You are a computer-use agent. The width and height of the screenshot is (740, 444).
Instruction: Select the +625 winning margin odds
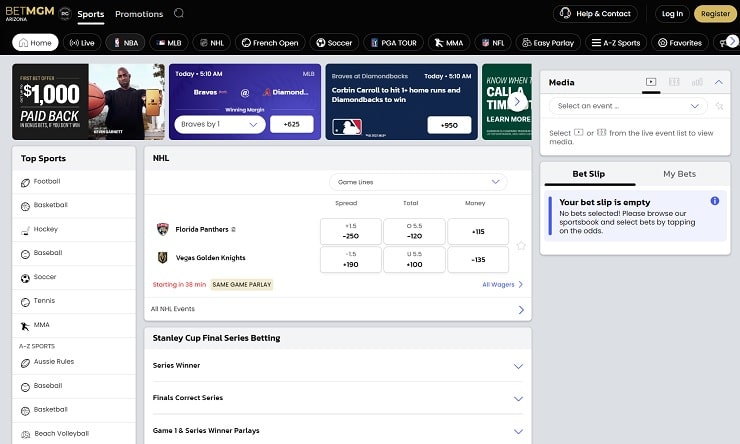[292, 125]
